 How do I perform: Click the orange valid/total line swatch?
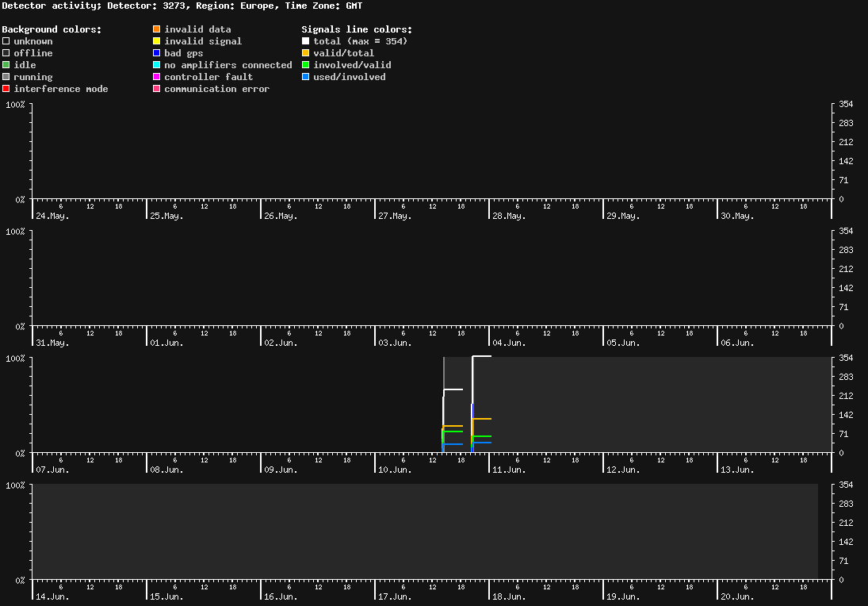[305, 53]
